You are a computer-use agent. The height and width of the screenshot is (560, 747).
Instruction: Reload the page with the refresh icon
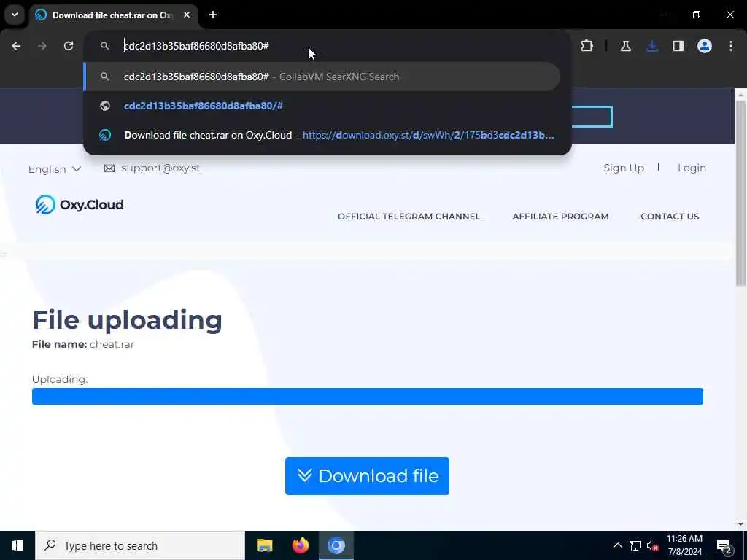click(x=69, y=46)
